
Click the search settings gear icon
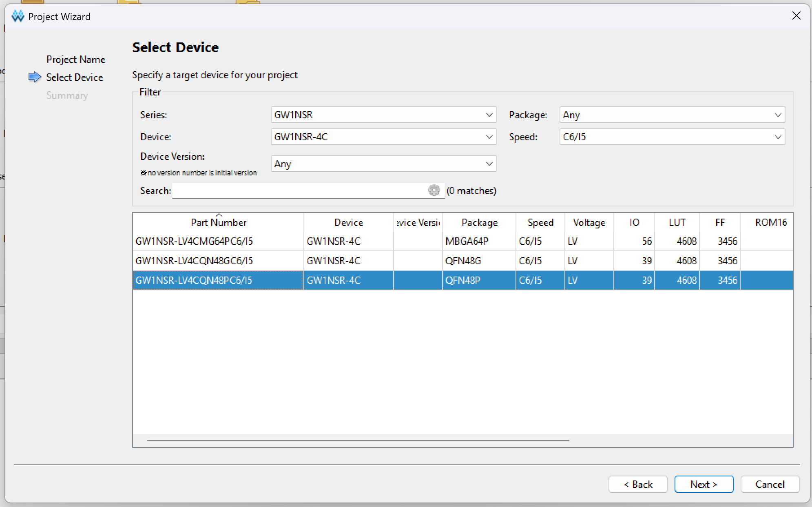tap(434, 190)
